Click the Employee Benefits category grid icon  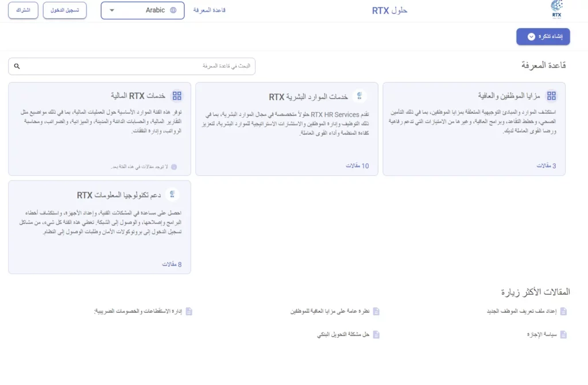(x=551, y=96)
